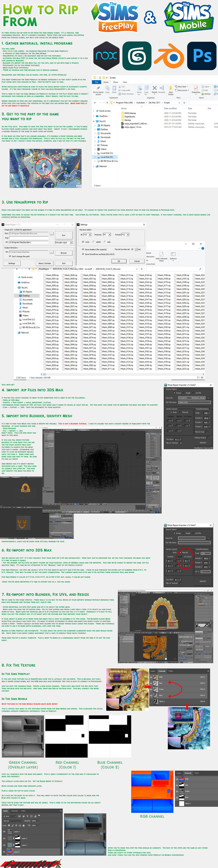This screenshot has width=218, height=868.
Task: Click the New folder icon in ribbon
Action: point(171,88)
